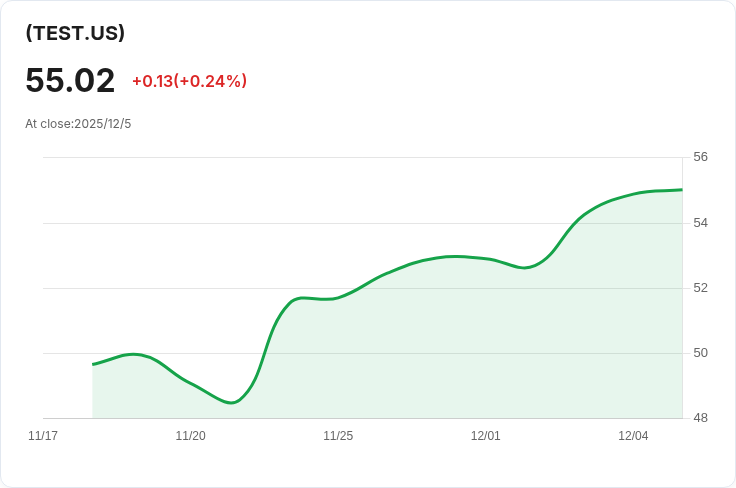Click the 48 y-axis label
Screen dimensions: 736x488
pyautogui.click(x=700, y=418)
